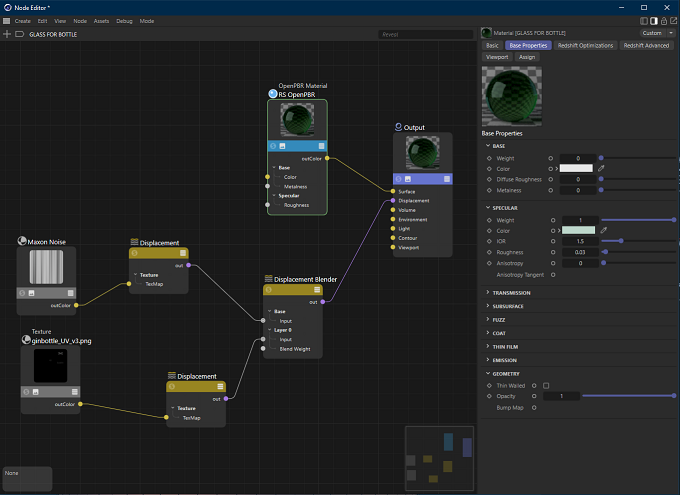
Task: Click the Base Color eyedropper icon
Action: (x=602, y=168)
